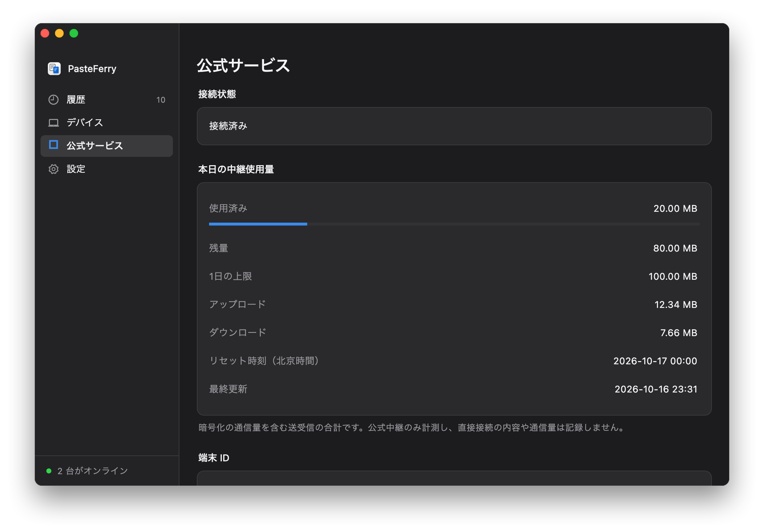This screenshot has width=764, height=532.
Task: Click the 残量 row label
Action: (218, 248)
